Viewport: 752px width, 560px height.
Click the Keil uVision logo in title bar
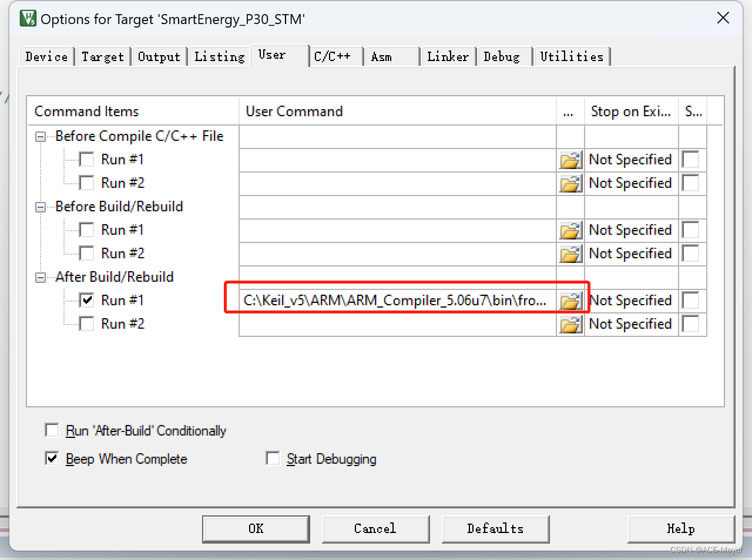pyautogui.click(x=28, y=18)
